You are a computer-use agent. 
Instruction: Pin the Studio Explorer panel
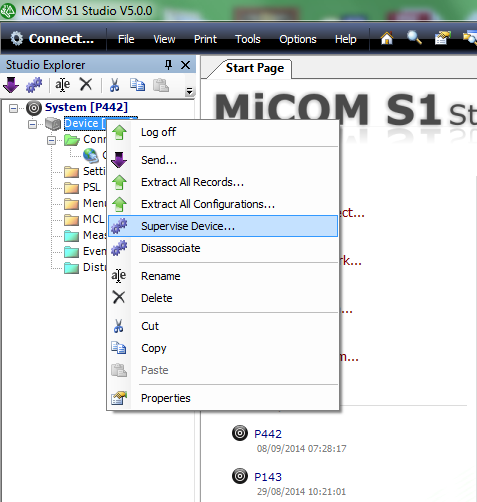[x=169, y=65]
